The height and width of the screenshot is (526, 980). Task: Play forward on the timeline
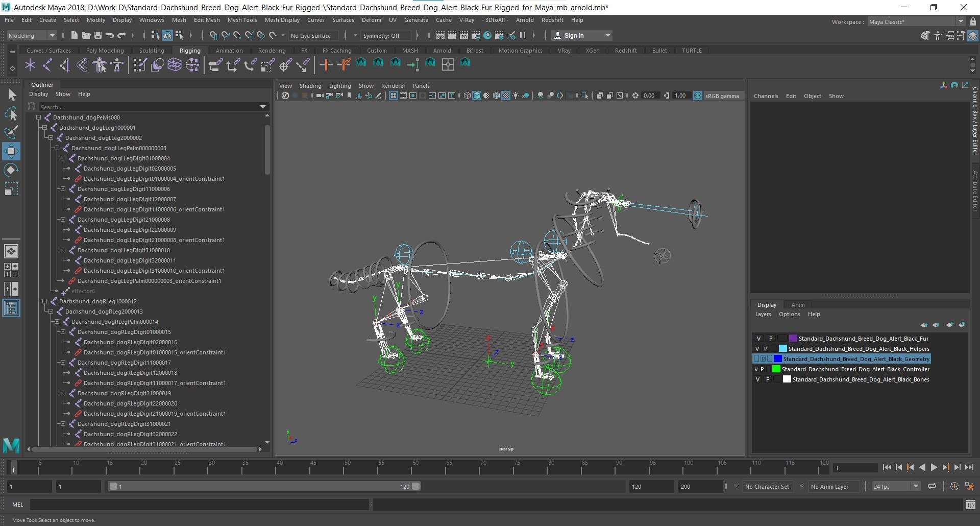[x=934, y=467]
